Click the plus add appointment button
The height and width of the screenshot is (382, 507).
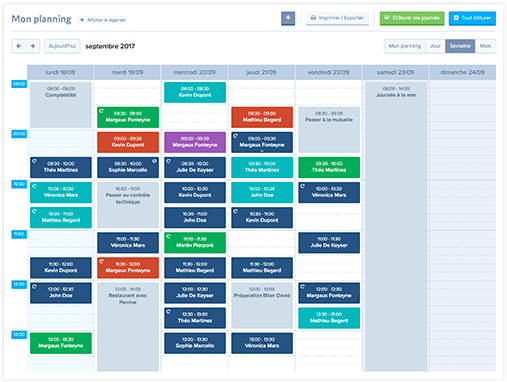tap(288, 18)
